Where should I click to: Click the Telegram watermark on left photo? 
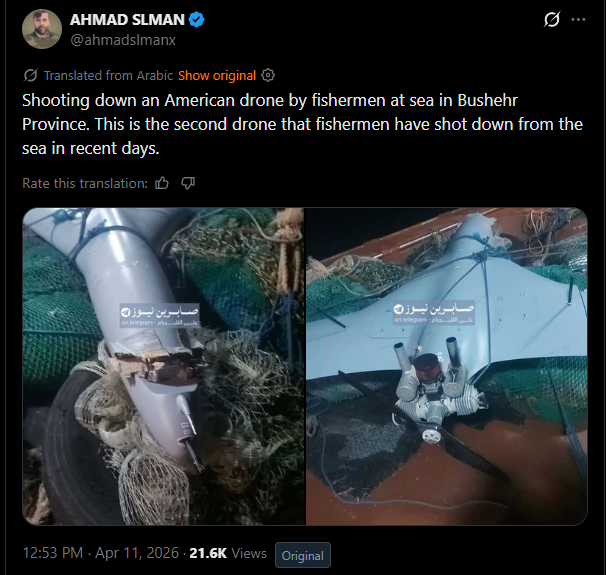click(160, 315)
